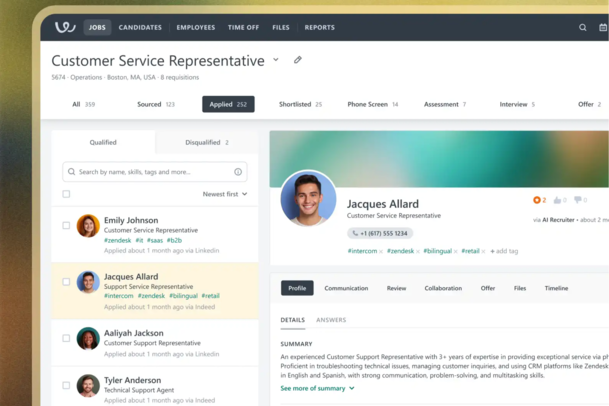The height and width of the screenshot is (406, 609).
Task: Click magnifier icon inside candidate search box
Action: [x=71, y=172]
